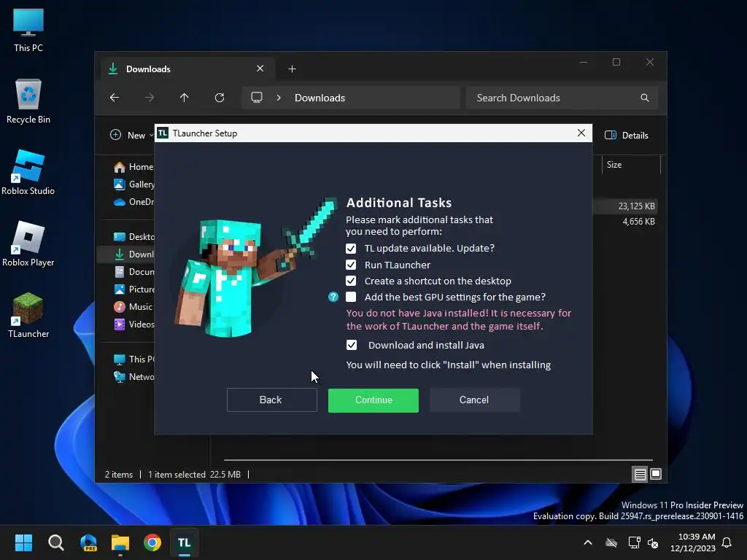This screenshot has height=560, width=747.
Task: Enable 'Add the best GPU settings' checkbox
Action: click(x=351, y=297)
